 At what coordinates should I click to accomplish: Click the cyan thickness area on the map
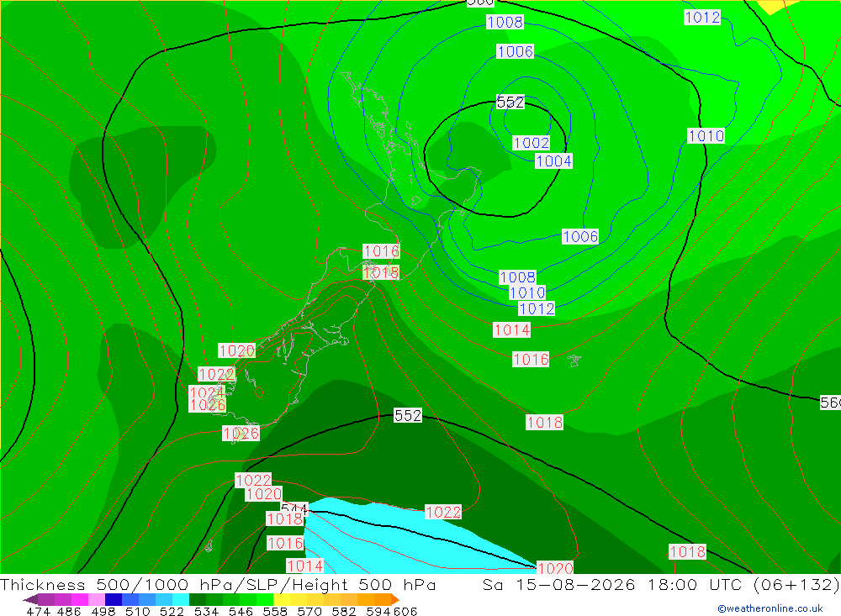386,541
